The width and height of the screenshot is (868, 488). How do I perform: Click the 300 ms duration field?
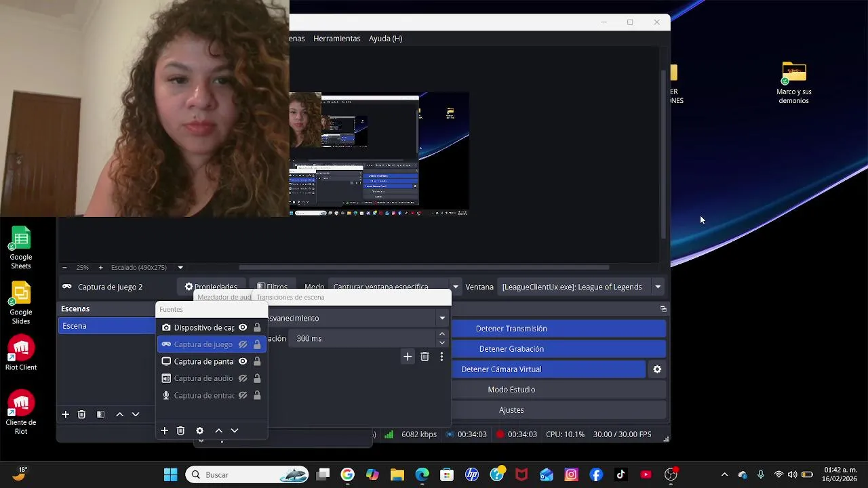pyautogui.click(x=363, y=338)
